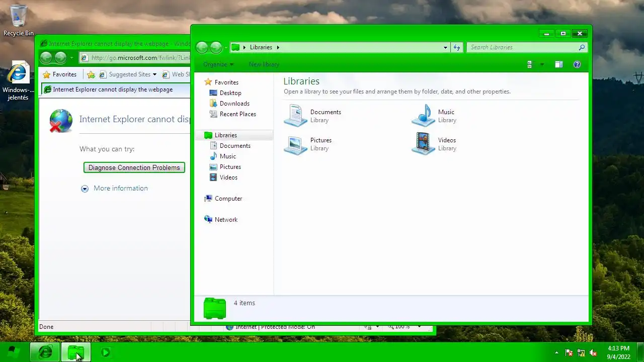Select Desktop under Favorites

pyautogui.click(x=230, y=93)
